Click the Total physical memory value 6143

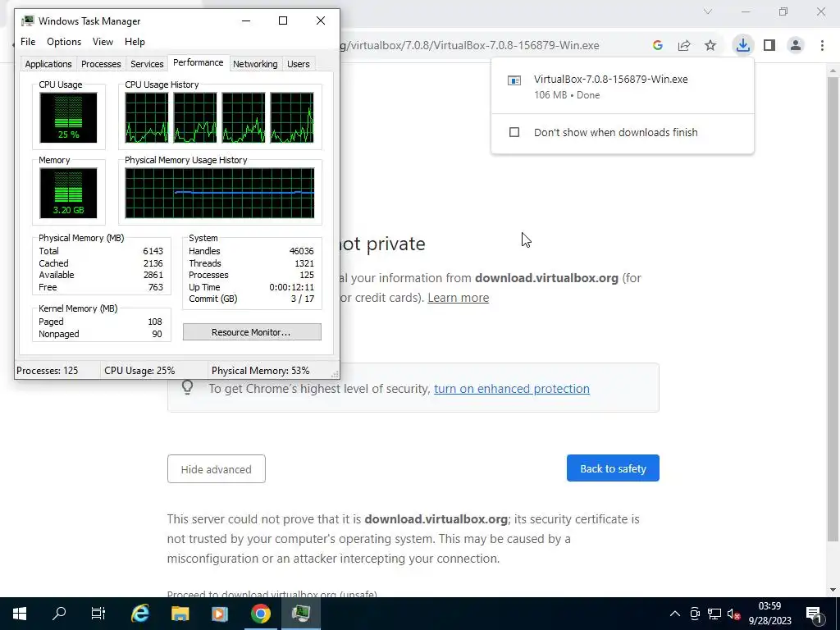(153, 251)
